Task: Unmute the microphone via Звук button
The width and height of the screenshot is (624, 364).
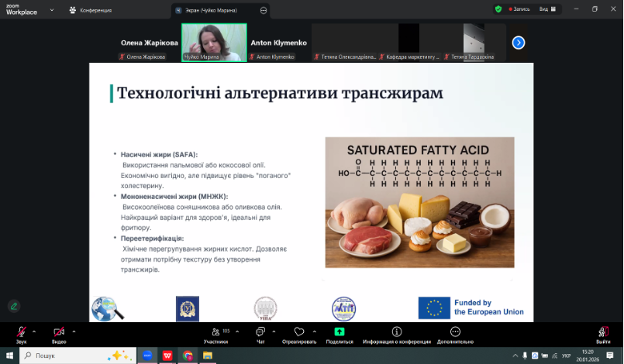Action: pos(21,335)
